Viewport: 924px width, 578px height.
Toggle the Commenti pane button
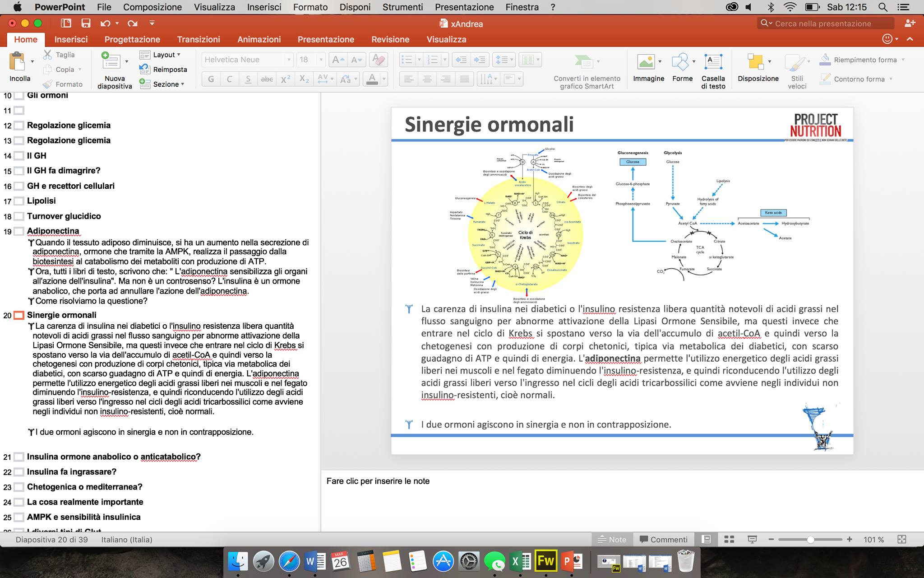tap(664, 539)
